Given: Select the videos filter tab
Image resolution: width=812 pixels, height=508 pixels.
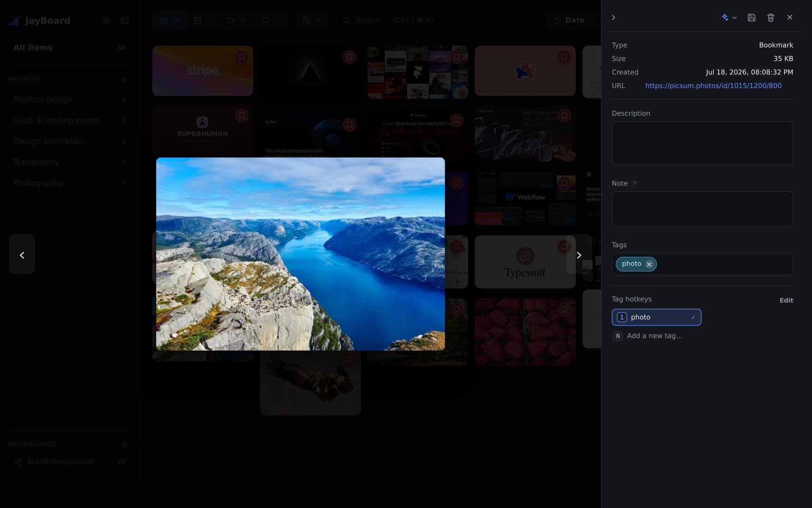Looking at the screenshot, I should [236, 20].
